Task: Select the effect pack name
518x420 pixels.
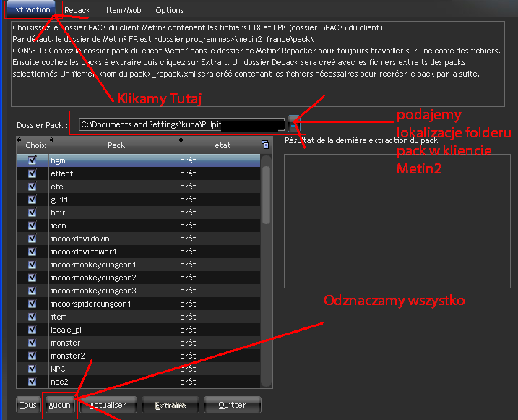Action: 62,173
